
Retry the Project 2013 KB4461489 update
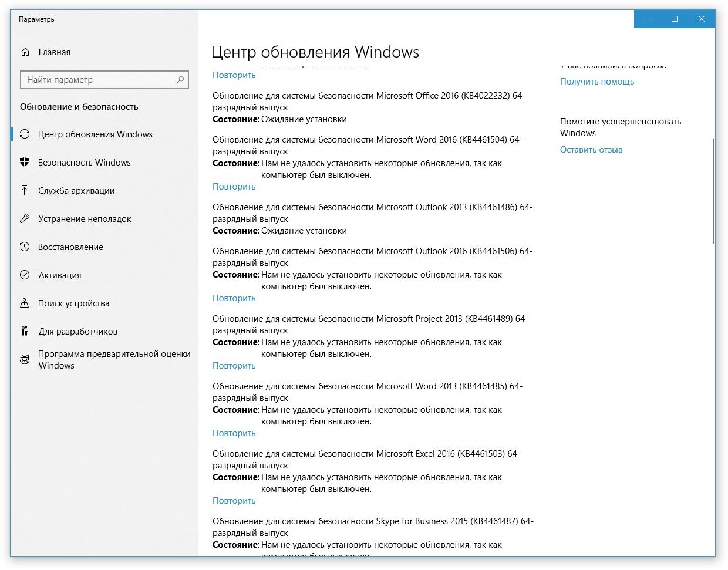tap(234, 366)
